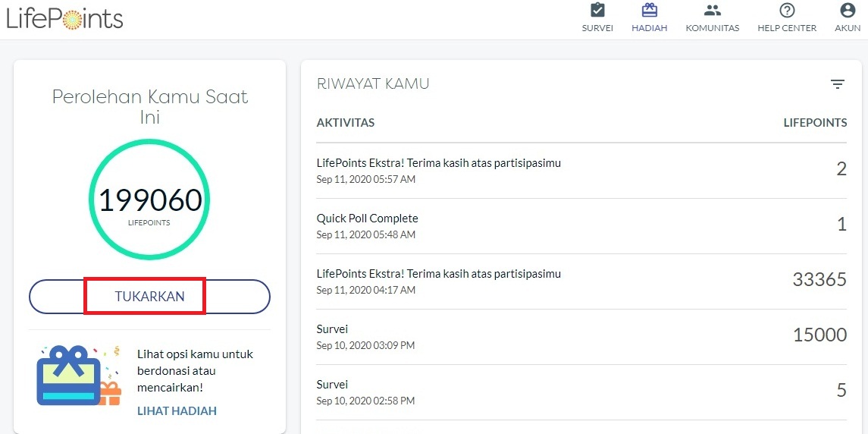Viewport: 868px width, 434px height.
Task: Select the Sep 11 04:17 AM LifePoints Ekstra row
Action: click(x=581, y=281)
